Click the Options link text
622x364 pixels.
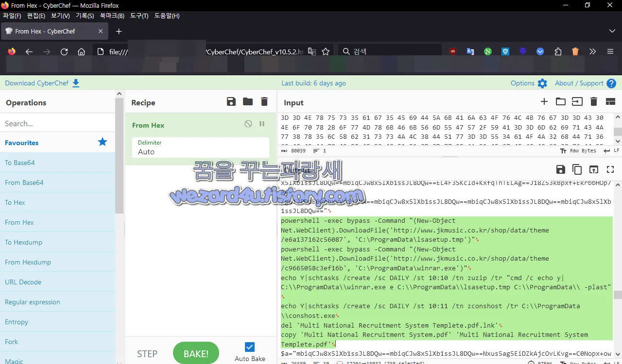point(522,83)
